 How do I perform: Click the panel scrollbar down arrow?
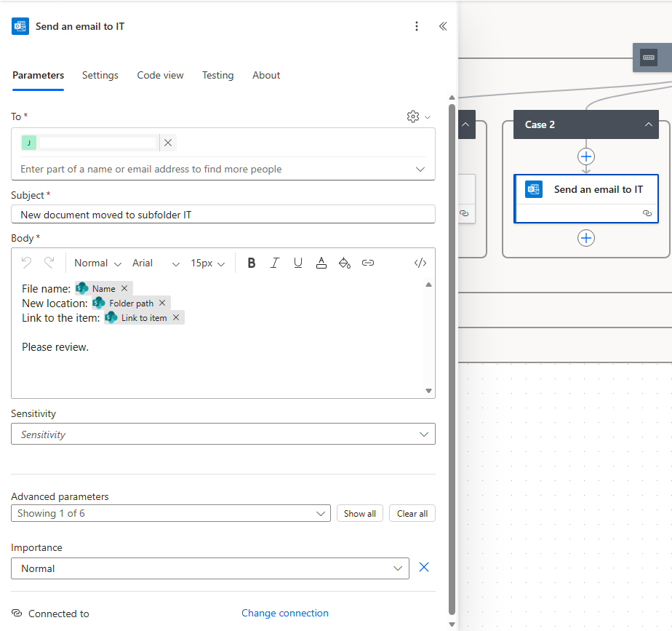point(452,624)
